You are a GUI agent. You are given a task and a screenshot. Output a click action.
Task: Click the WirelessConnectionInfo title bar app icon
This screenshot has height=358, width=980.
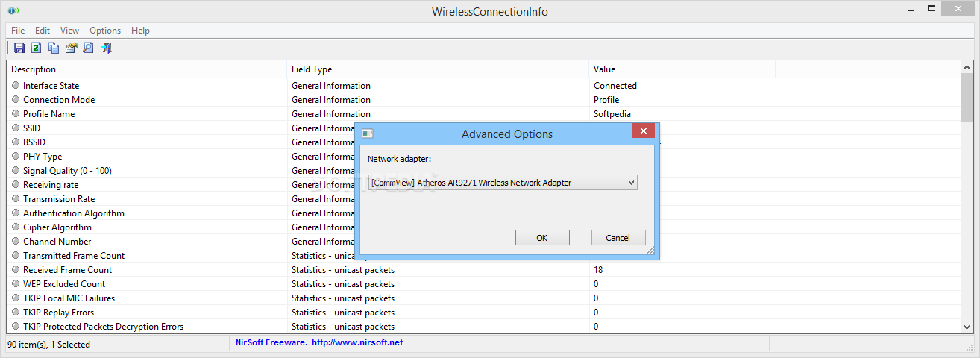click(13, 11)
